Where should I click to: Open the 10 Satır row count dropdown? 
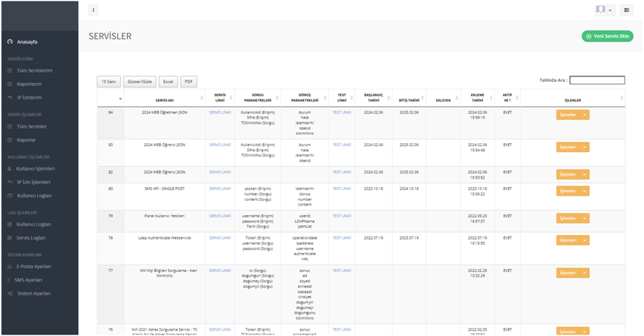(108, 82)
